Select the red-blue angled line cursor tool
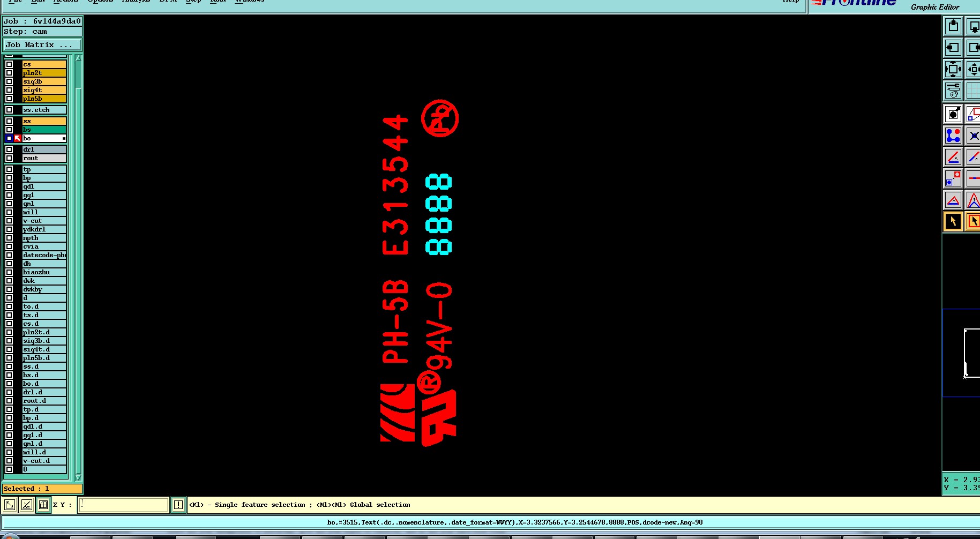 973,157
